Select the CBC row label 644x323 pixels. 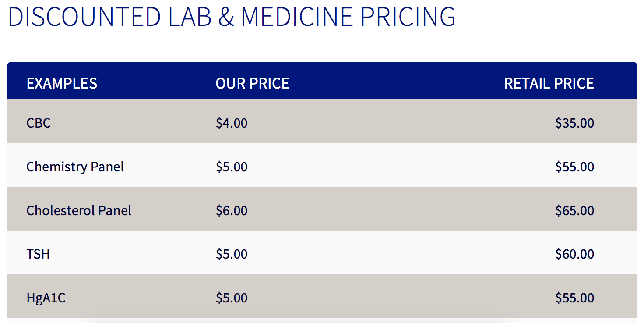(x=39, y=123)
